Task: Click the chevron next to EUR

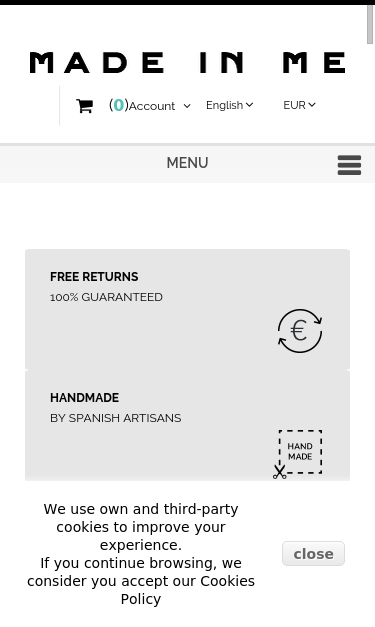Action: tap(312, 105)
